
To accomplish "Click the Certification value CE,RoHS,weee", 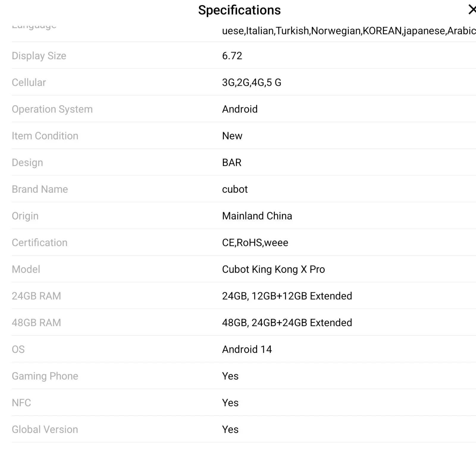I will tap(255, 243).
